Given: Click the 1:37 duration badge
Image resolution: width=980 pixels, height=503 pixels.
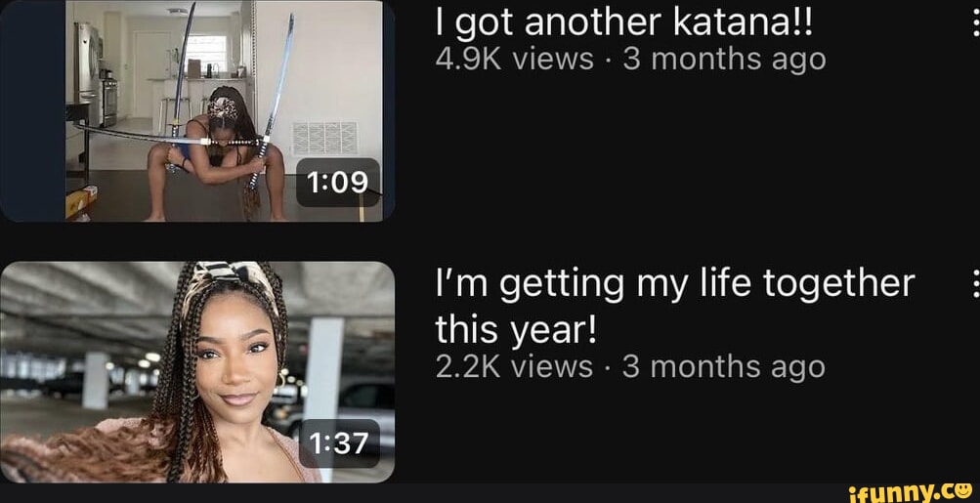Looking at the screenshot, I should click(x=338, y=443).
